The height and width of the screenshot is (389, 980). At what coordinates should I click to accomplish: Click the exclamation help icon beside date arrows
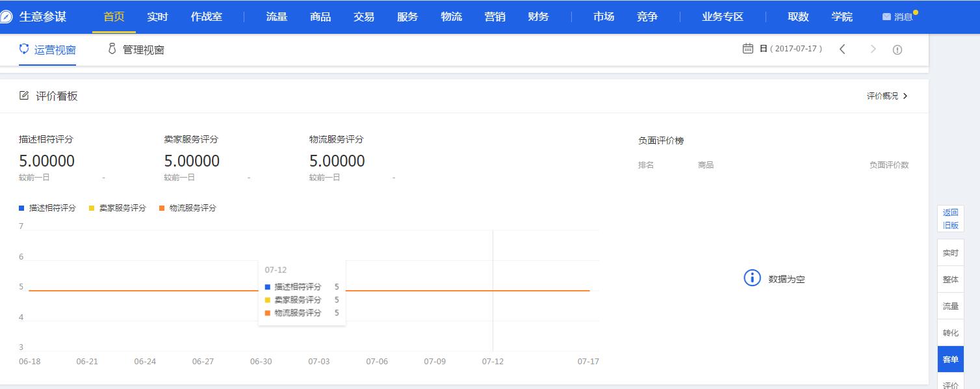[x=897, y=49]
